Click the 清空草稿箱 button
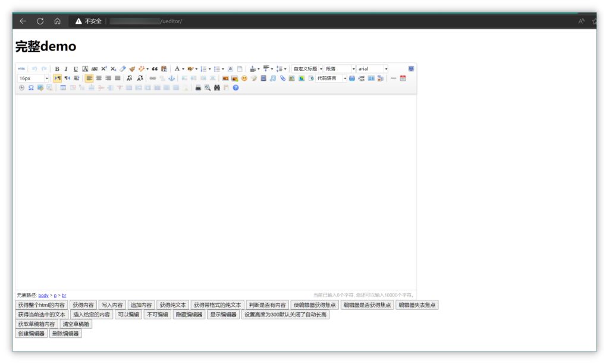The height and width of the screenshot is (364, 609). point(76,324)
